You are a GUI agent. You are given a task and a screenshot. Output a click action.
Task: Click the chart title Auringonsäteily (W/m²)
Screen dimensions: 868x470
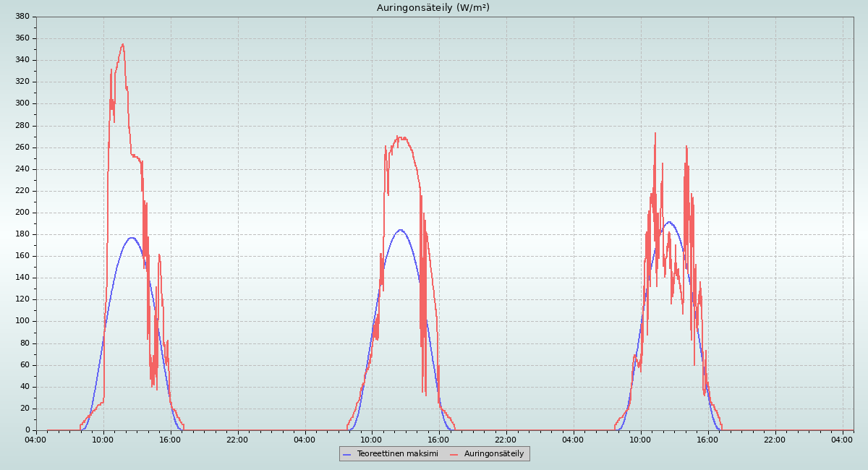[x=433, y=7]
